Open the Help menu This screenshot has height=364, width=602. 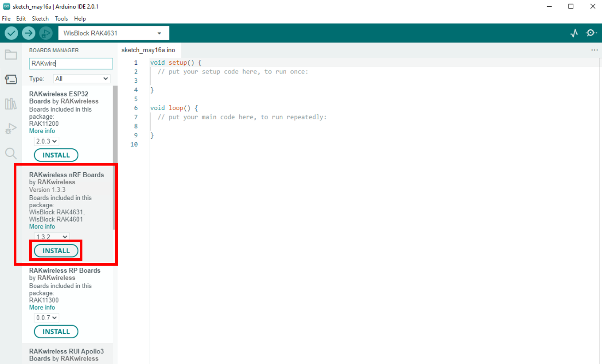[80, 19]
